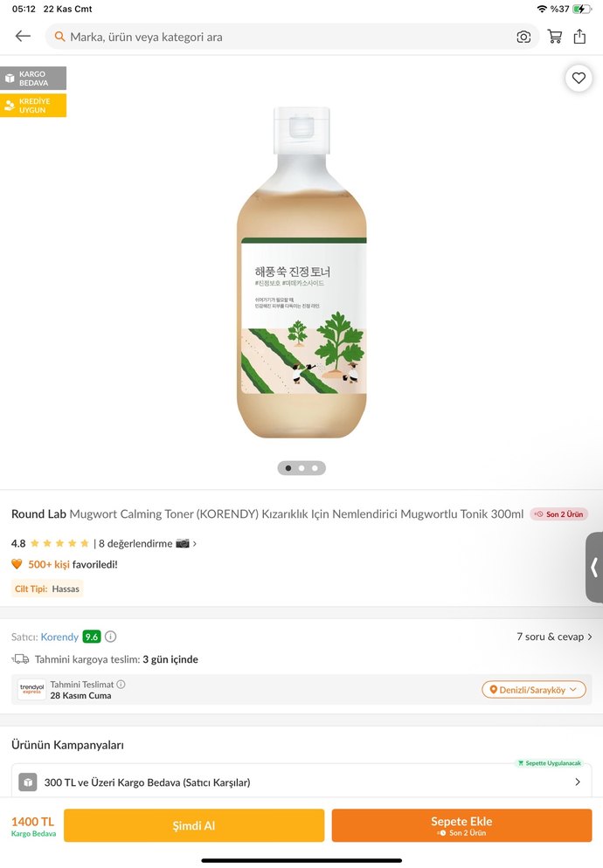
Task: Tap the product search field
Action: [x=280, y=37]
